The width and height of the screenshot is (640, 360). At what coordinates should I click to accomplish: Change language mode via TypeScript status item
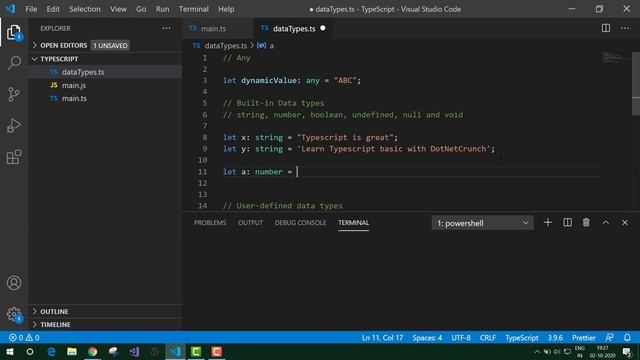[x=522, y=338]
